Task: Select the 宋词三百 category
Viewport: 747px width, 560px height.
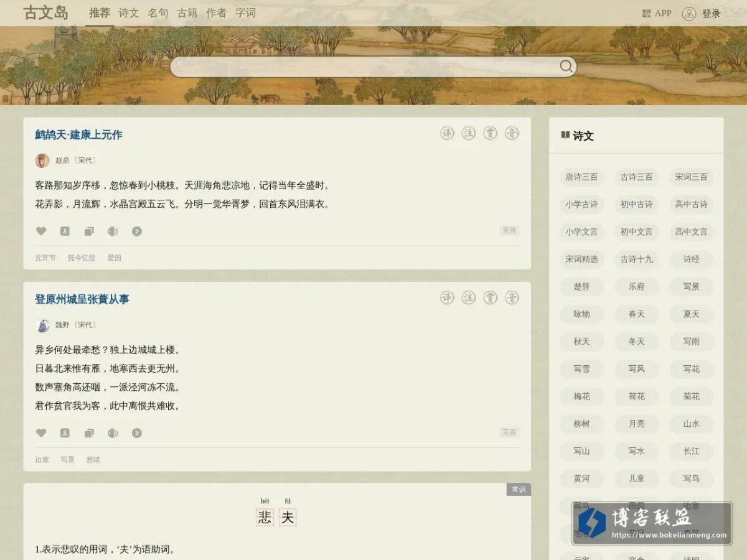Action: click(691, 177)
